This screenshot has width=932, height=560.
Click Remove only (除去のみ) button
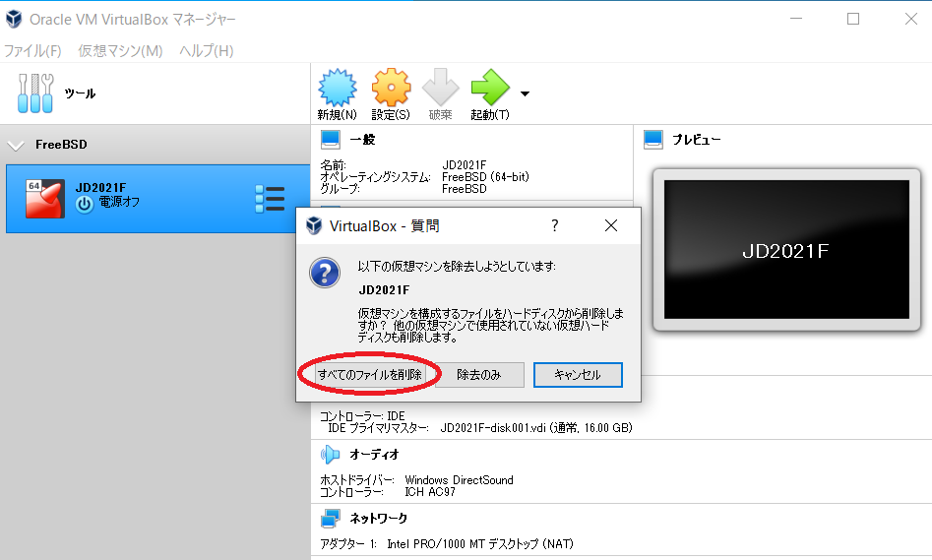click(x=479, y=375)
